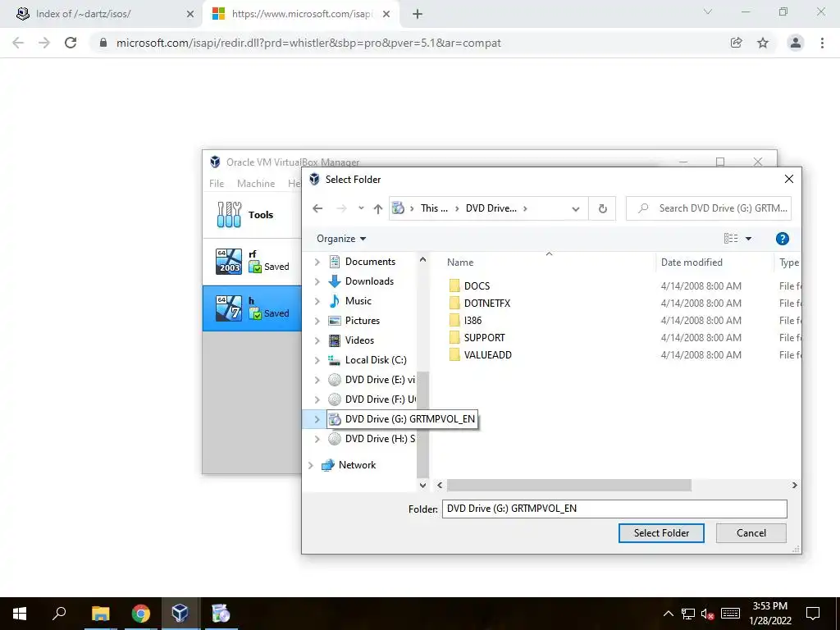Select Videos in navigation tree

point(359,340)
